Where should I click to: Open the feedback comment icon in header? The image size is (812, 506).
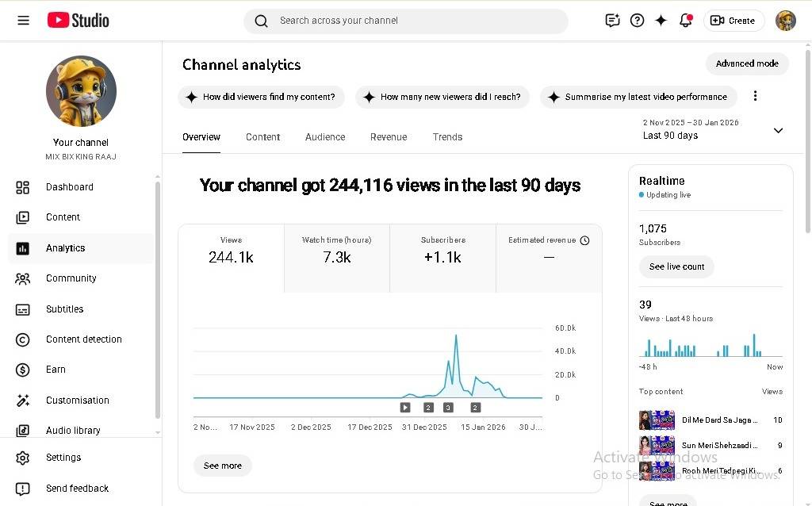coord(612,21)
